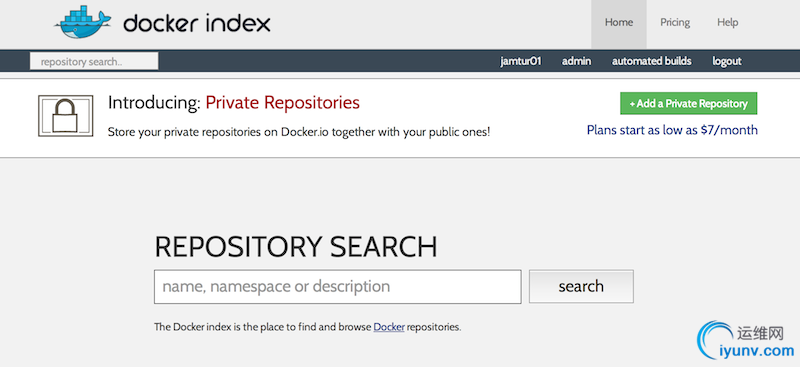
Task: Click the docker index title text
Action: point(197,23)
